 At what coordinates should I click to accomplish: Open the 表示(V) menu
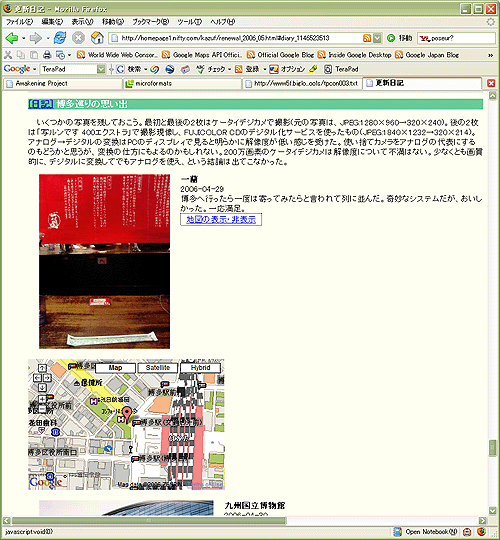(x=82, y=22)
